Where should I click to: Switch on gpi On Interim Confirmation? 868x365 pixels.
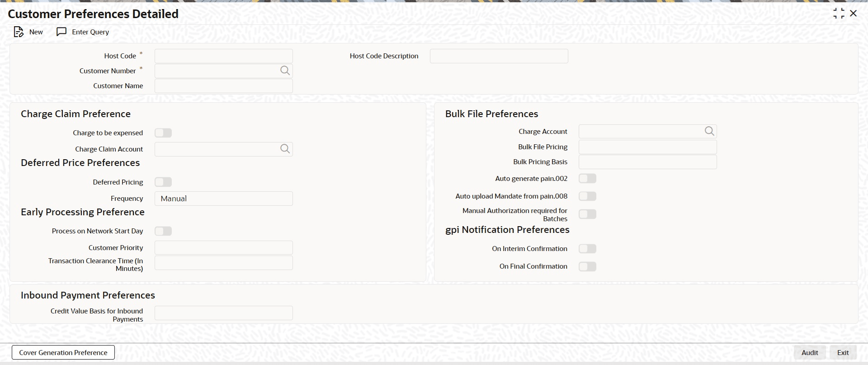coord(587,249)
